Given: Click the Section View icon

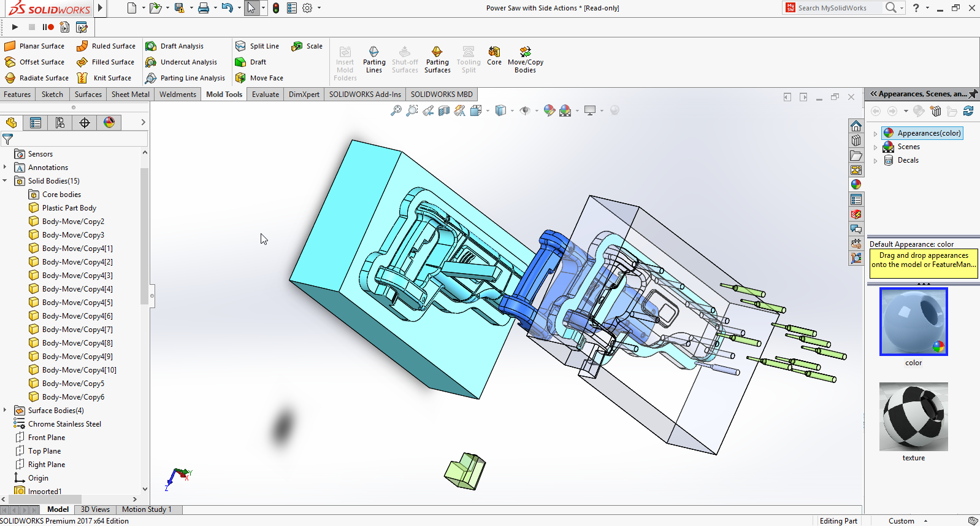Looking at the screenshot, I should (x=444, y=110).
